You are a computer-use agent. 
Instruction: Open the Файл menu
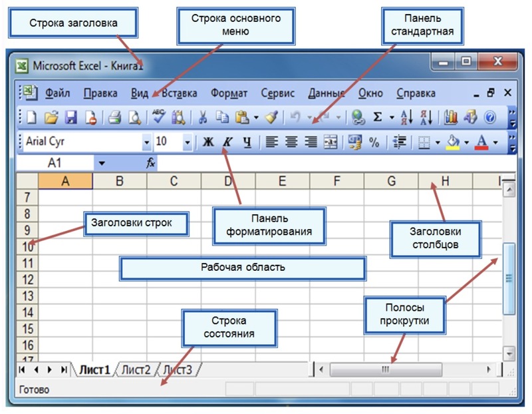(x=58, y=93)
